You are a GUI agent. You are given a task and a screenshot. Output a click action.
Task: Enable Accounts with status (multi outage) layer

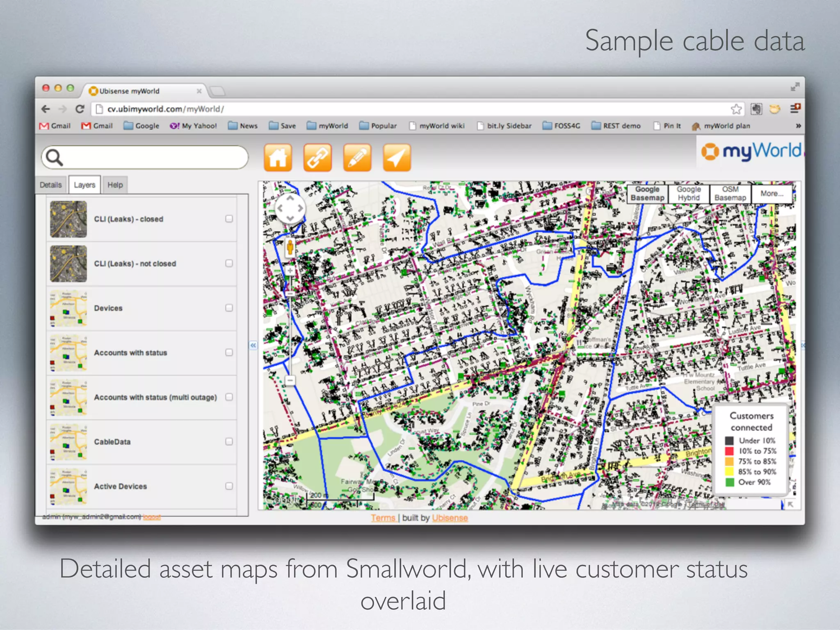pos(229,397)
